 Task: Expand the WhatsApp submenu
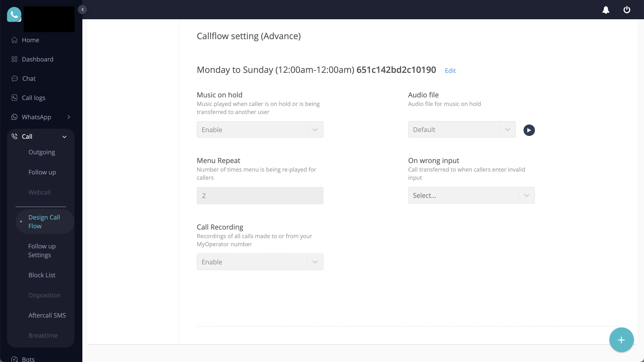pyautogui.click(x=69, y=117)
